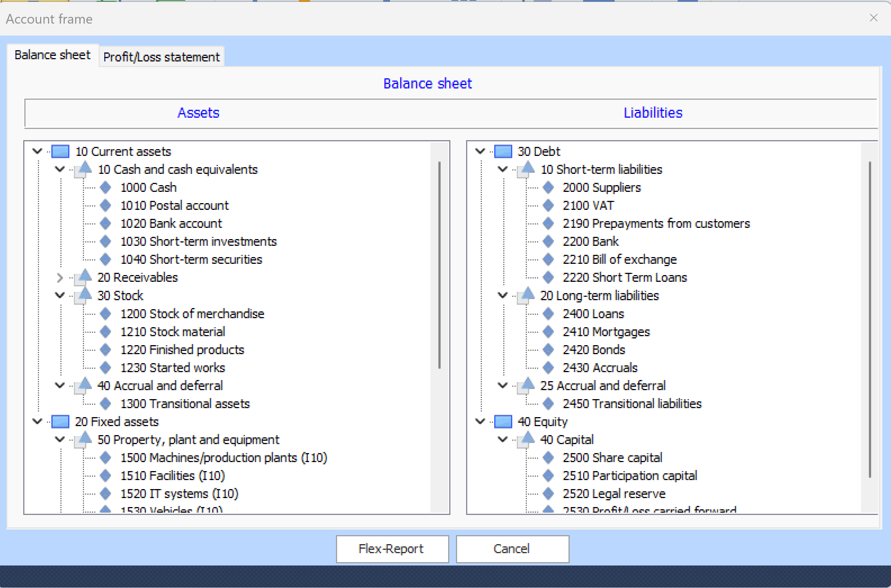Image resolution: width=891 pixels, height=588 pixels.
Task: Click the diamond icon beside 1000 Cash
Action: tap(105, 187)
